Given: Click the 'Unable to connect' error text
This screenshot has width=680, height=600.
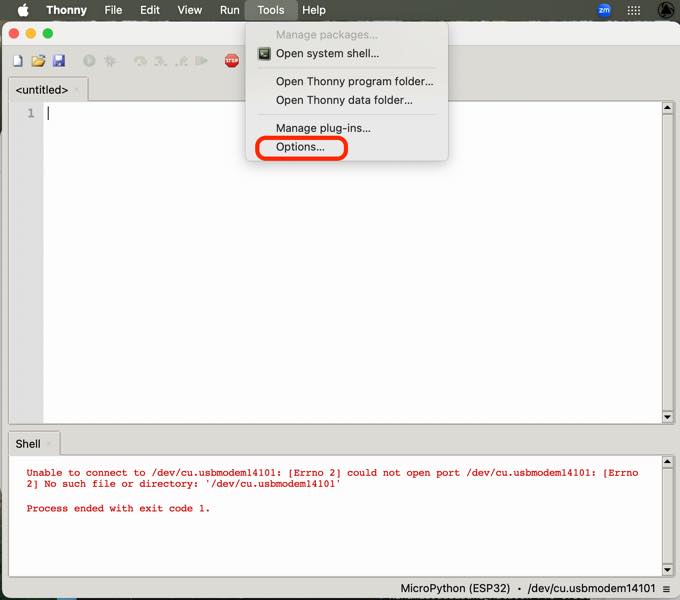Looking at the screenshot, I should click(x=332, y=478).
